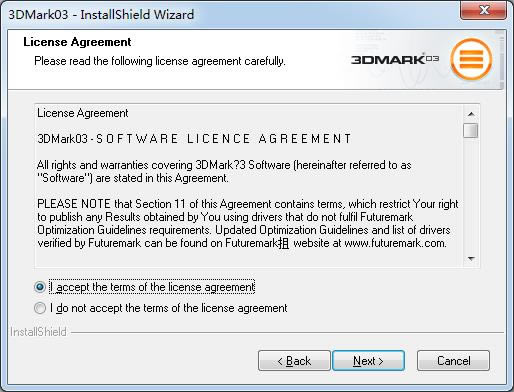The height and width of the screenshot is (392, 514).
Task: Click the license text scrollbar thumb
Action: [x=471, y=130]
